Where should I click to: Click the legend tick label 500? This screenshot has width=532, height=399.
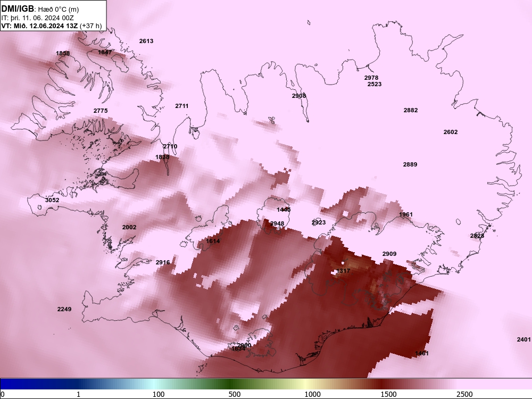click(x=235, y=394)
